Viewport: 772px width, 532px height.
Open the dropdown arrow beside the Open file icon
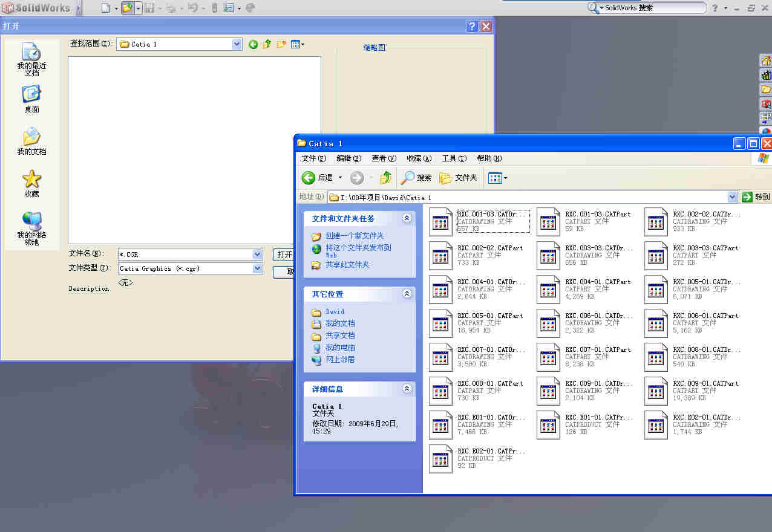click(138, 8)
